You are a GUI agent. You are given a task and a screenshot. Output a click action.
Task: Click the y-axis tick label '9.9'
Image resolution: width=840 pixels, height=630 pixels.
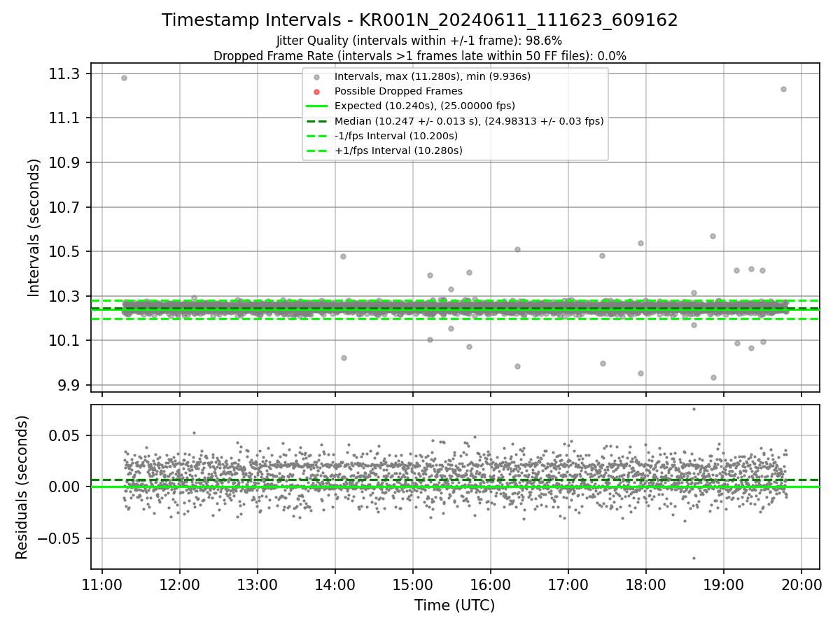pos(71,385)
